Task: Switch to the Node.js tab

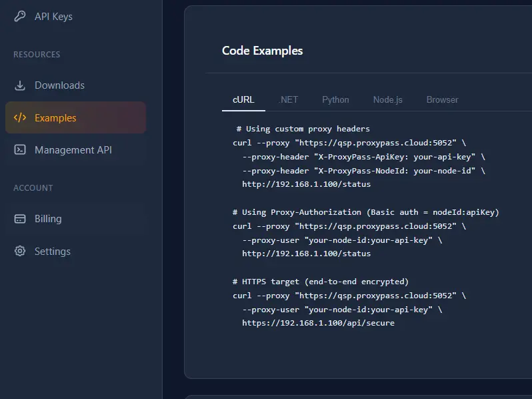Action: click(387, 100)
